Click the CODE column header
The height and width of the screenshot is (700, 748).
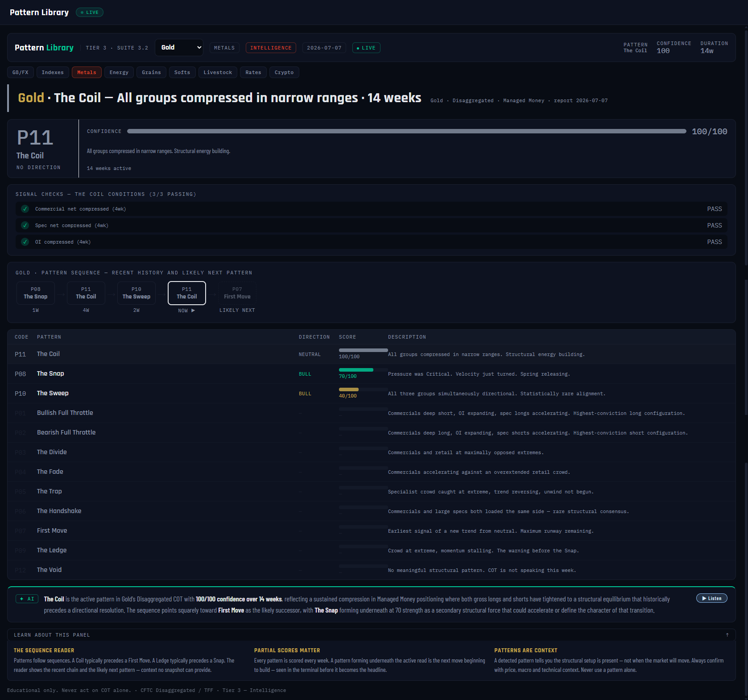[21, 337]
